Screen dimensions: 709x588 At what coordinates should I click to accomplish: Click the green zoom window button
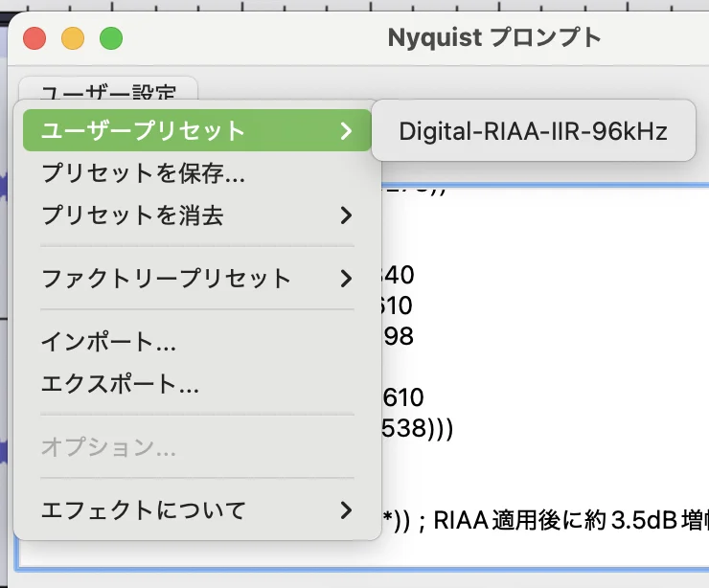point(111,38)
